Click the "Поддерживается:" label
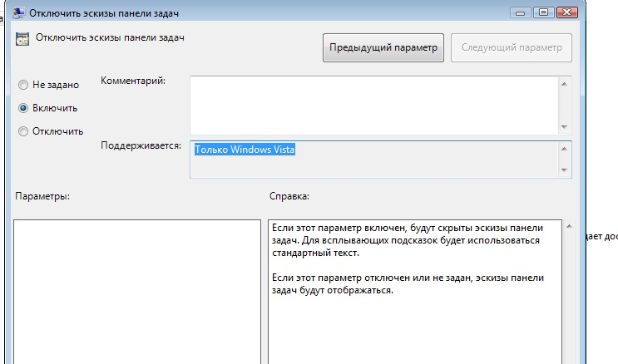The image size is (618, 364). point(141,145)
